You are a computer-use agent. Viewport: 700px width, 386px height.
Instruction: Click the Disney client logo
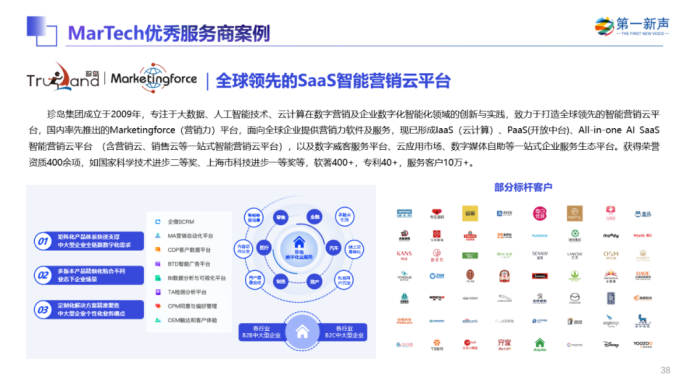[611, 344]
